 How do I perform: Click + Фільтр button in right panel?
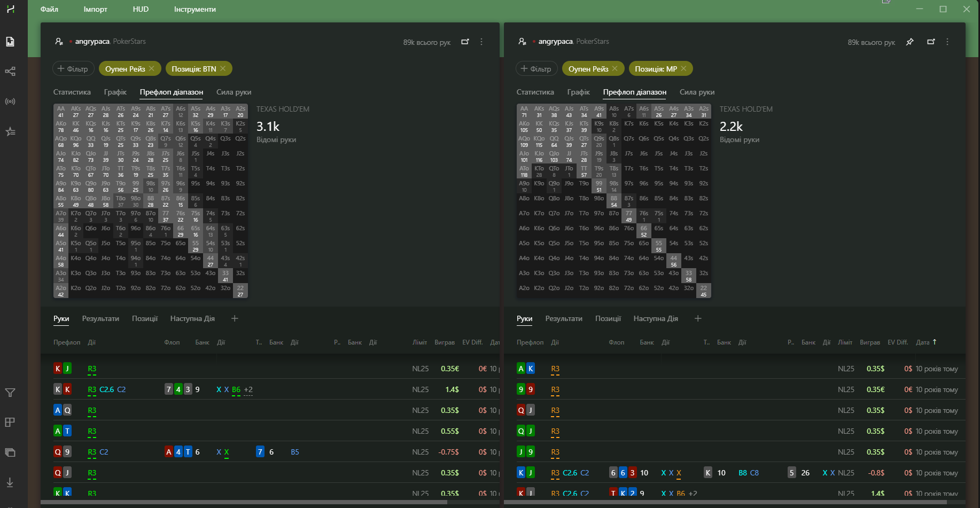pos(536,68)
